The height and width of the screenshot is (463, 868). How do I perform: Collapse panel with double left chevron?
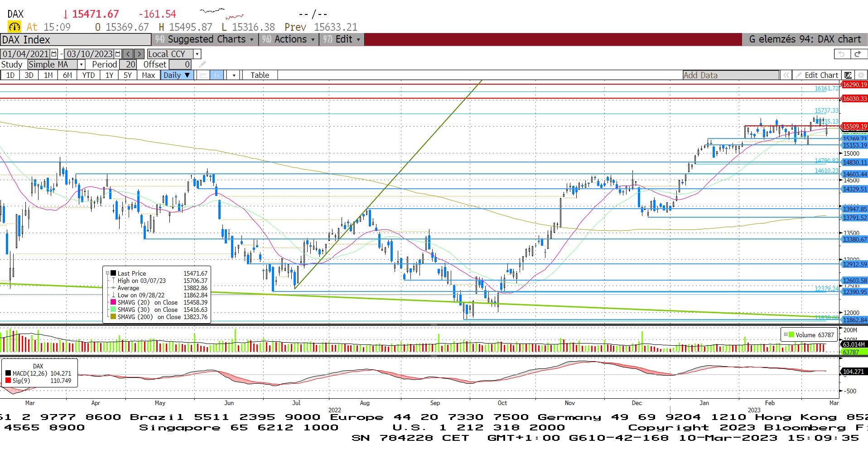[x=786, y=75]
